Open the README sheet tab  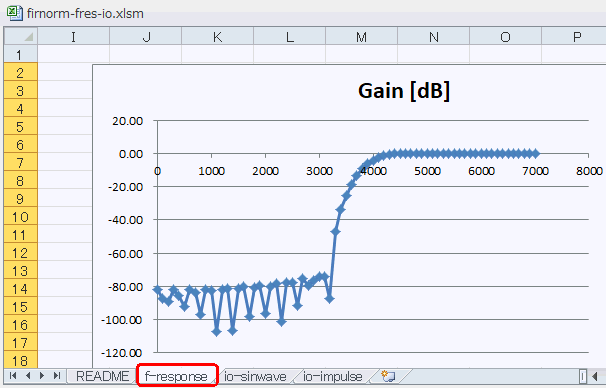point(102,376)
